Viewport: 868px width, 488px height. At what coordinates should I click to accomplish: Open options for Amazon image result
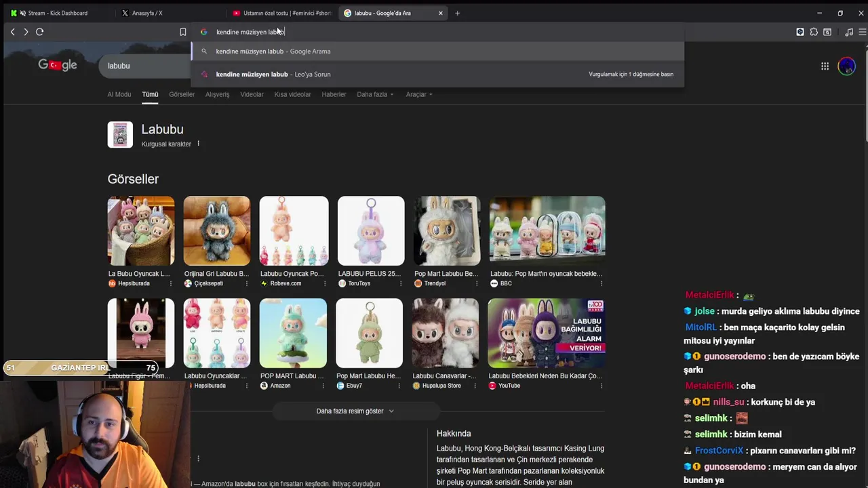[324, 386]
